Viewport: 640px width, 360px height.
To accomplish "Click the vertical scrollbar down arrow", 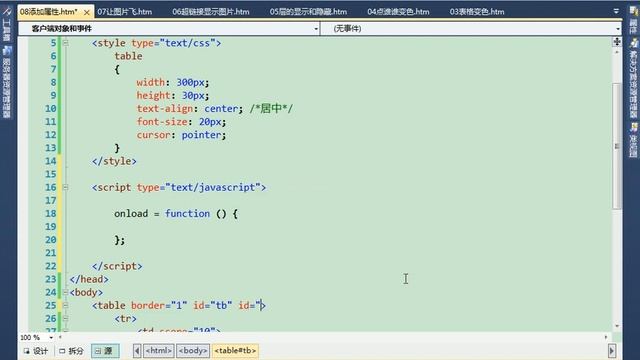I will [x=617, y=326].
